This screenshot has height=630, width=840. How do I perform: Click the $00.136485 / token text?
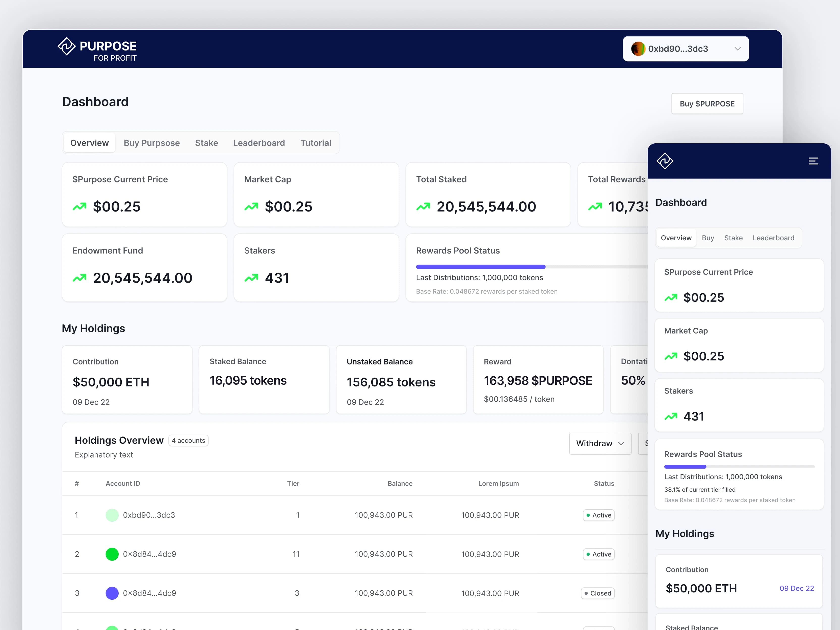(519, 399)
